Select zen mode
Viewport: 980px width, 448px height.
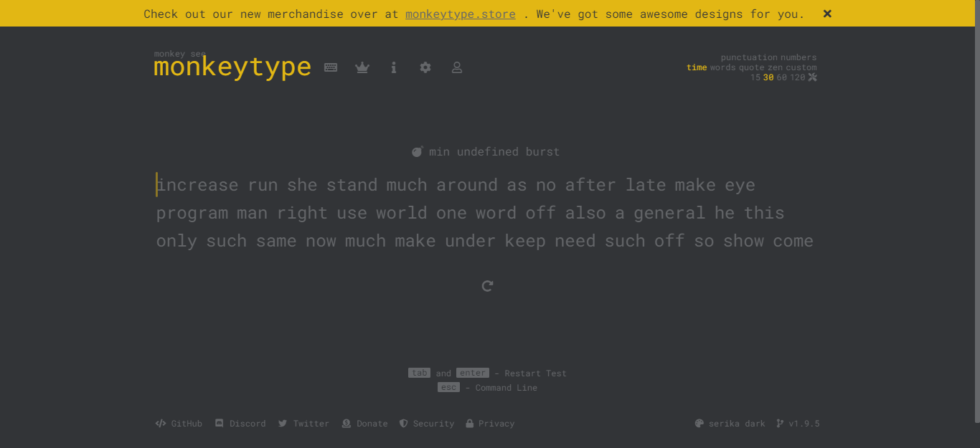point(775,67)
